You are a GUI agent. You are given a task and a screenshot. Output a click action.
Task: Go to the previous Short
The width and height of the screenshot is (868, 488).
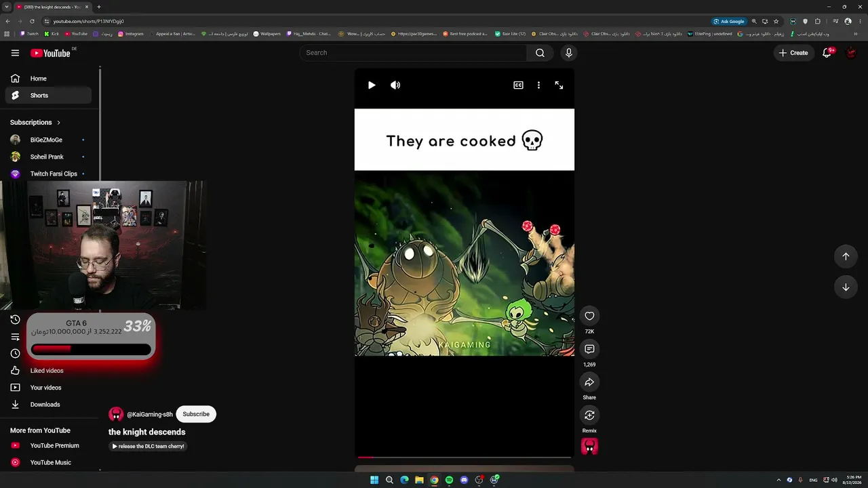[846, 256]
